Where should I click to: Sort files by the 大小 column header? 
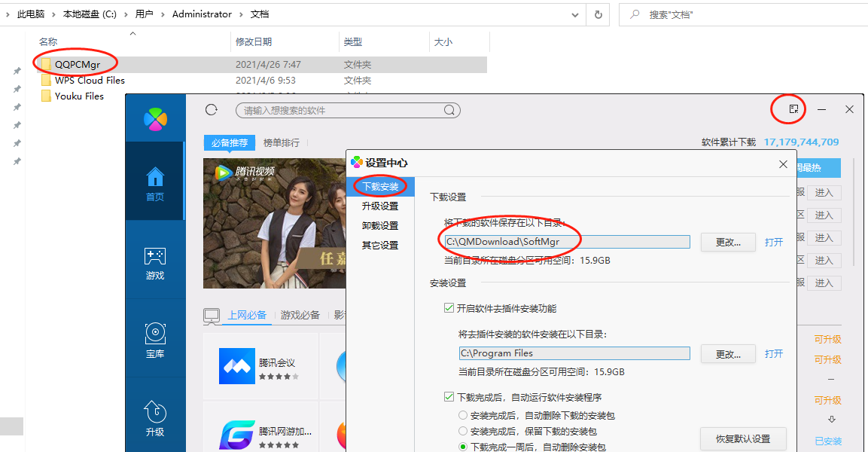point(443,41)
